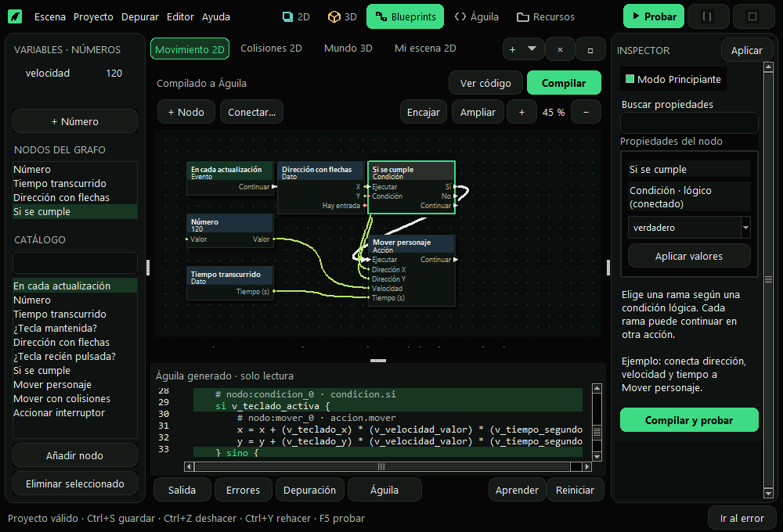The image size is (783, 532).
Task: Select ¿Tecla mantenida? in the catalog
Action: 75,328
